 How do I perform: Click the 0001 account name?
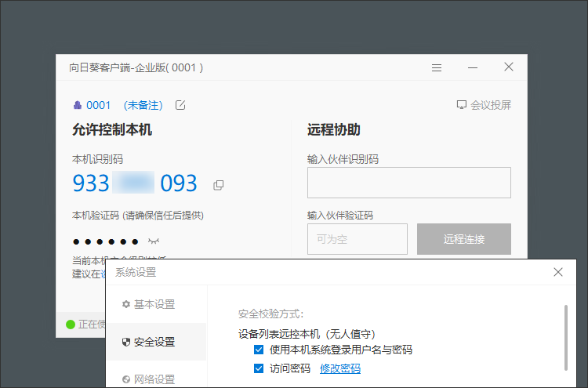[98, 105]
